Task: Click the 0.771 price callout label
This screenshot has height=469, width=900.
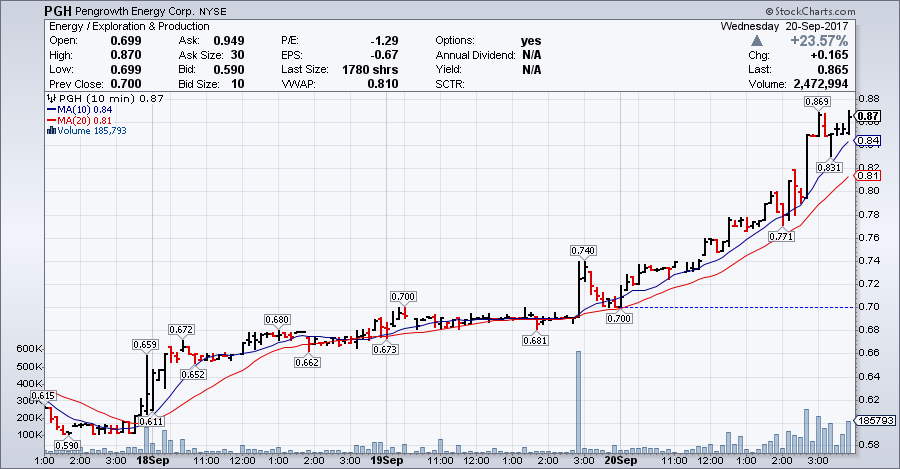Action: (781, 237)
